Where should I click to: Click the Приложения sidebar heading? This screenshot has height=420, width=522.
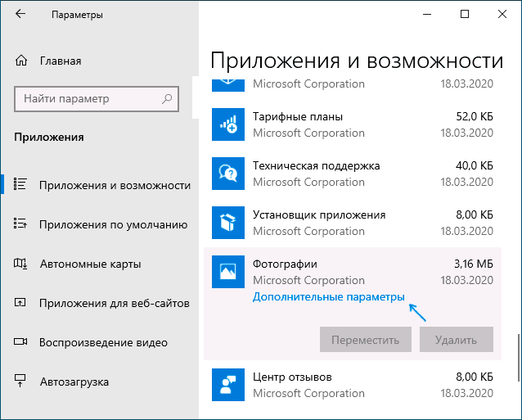tap(49, 138)
